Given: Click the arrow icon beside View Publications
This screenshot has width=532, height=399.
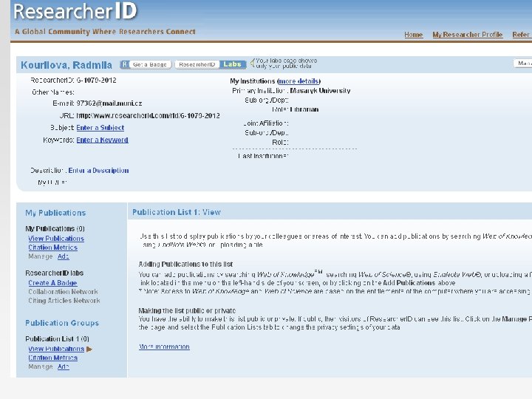Looking at the screenshot, I should 89,349.
